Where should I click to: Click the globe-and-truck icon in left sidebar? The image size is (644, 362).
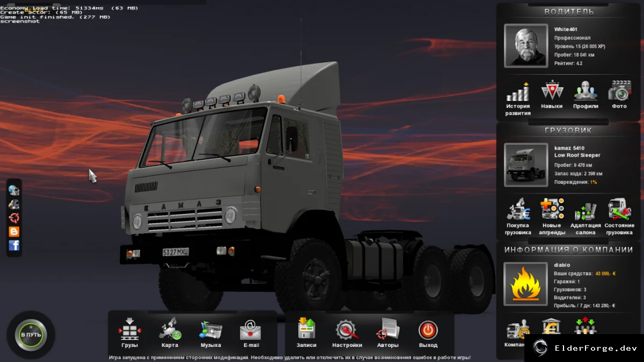[14, 190]
